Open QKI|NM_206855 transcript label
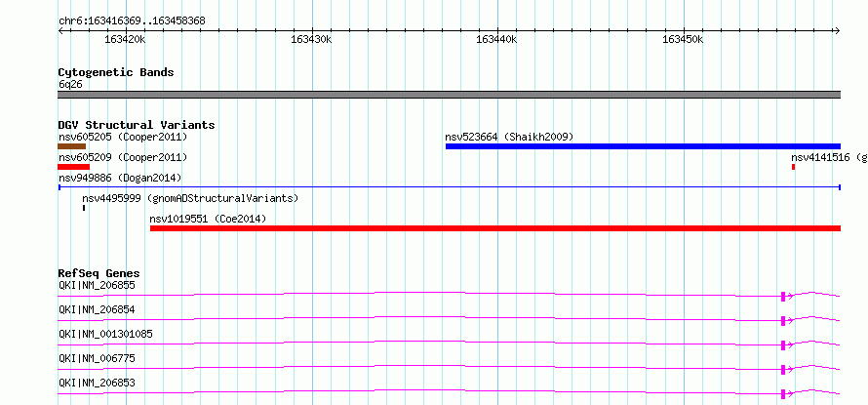The height and width of the screenshot is (405, 868). (x=97, y=286)
